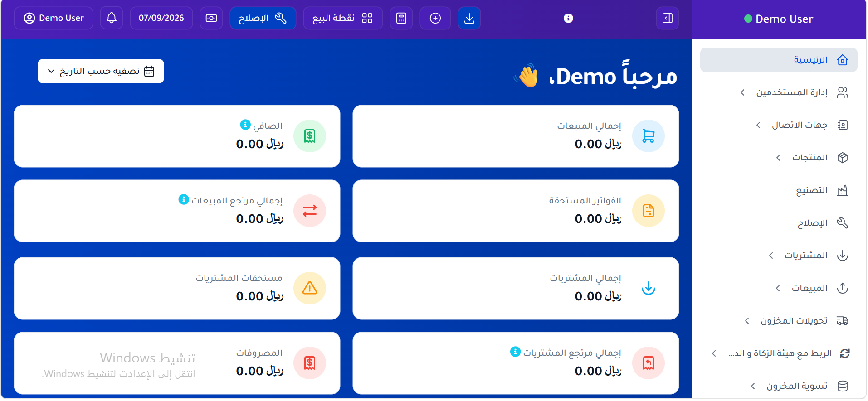Select الرئيسية home menu item

779,60
